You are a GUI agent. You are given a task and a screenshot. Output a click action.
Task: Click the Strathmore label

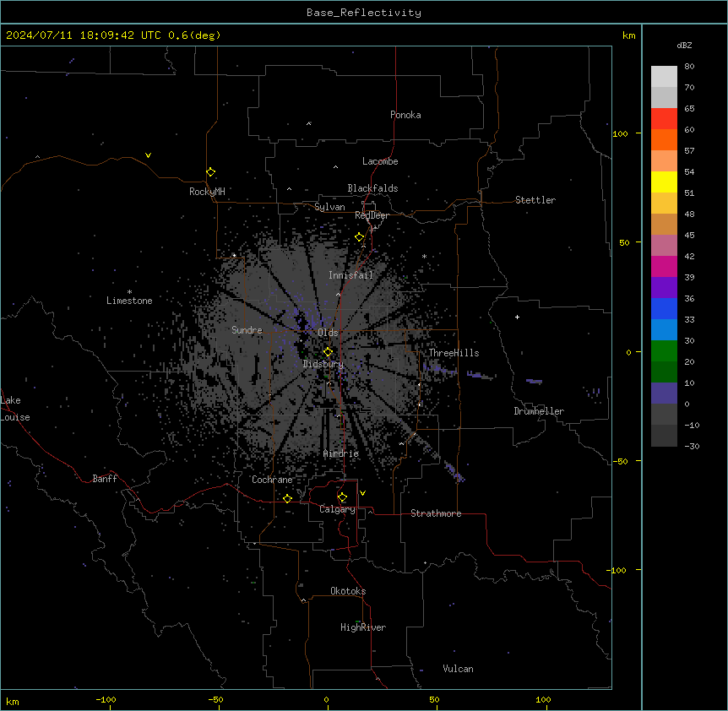[x=436, y=513]
